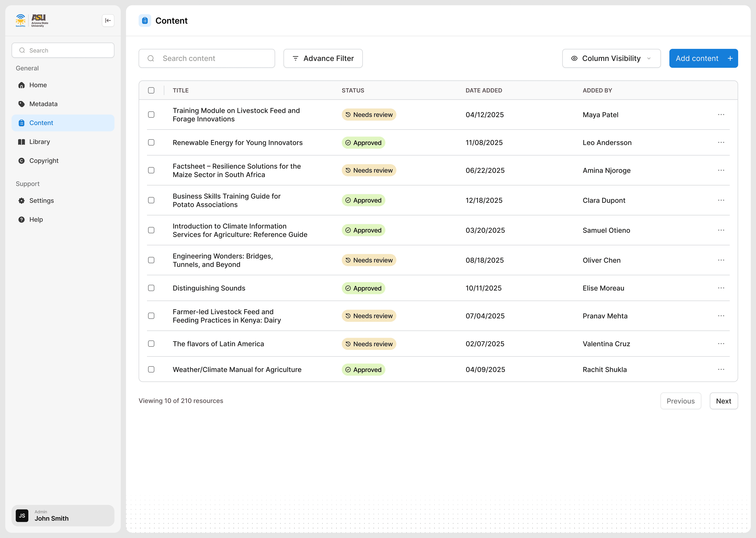Click the Copyright circle icon
Screen dimensions: 756x538
22,161
